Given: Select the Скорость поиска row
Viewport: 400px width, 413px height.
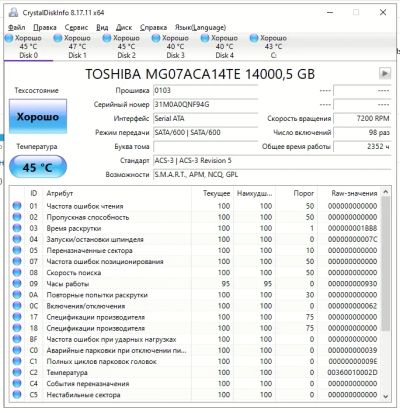Looking at the screenshot, I should (195, 273).
